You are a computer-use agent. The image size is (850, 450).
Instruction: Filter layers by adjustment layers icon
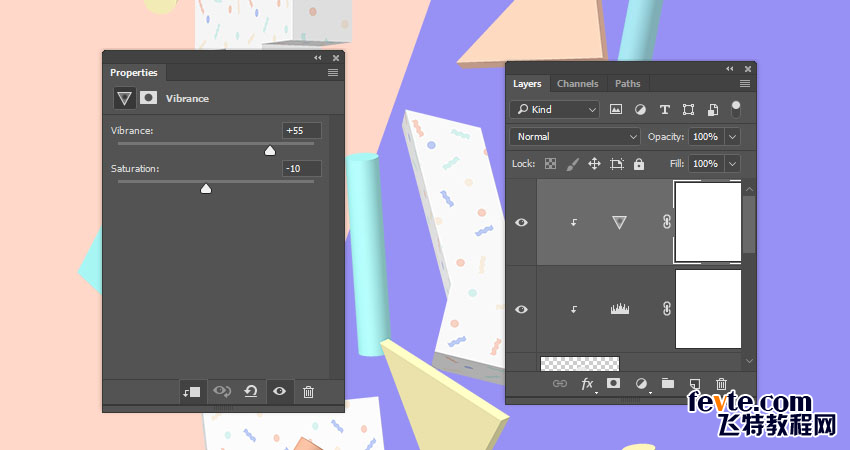pyautogui.click(x=640, y=110)
